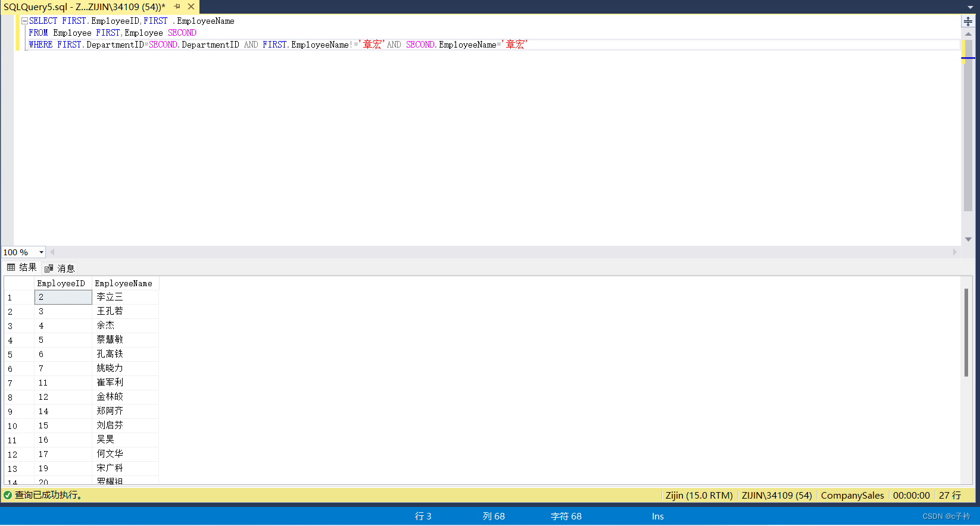This screenshot has height=526, width=980.
Task: Open the 100 % zoom level dropdown
Action: coord(41,252)
